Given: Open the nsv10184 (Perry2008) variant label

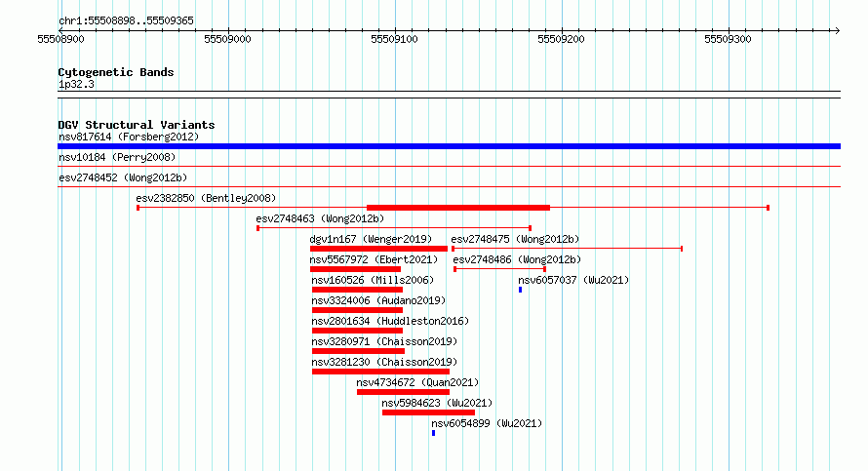Looking at the screenshot, I should (117, 157).
